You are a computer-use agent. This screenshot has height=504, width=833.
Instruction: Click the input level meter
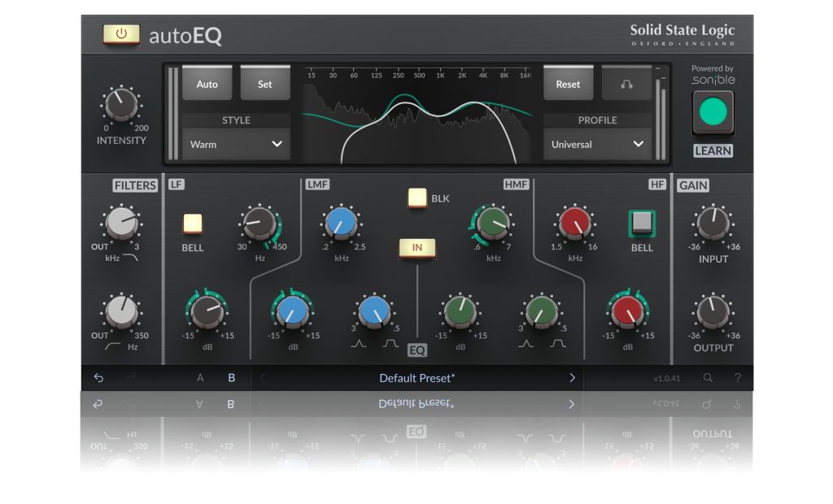coord(173,114)
